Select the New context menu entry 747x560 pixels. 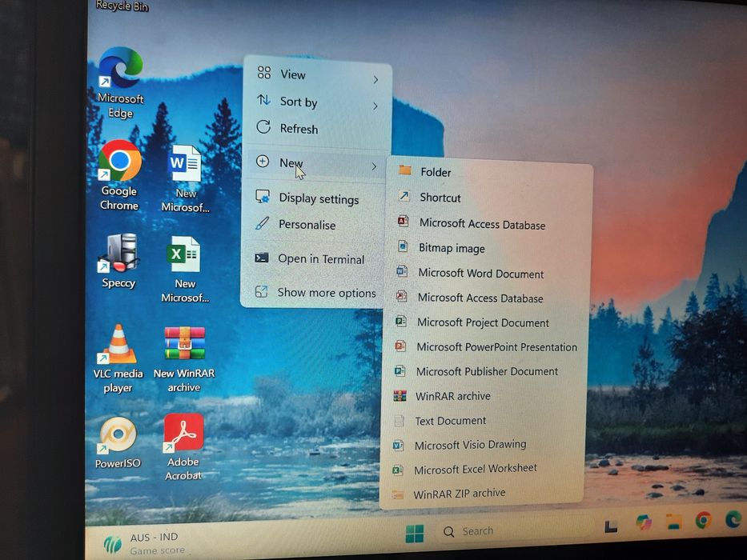point(316,164)
